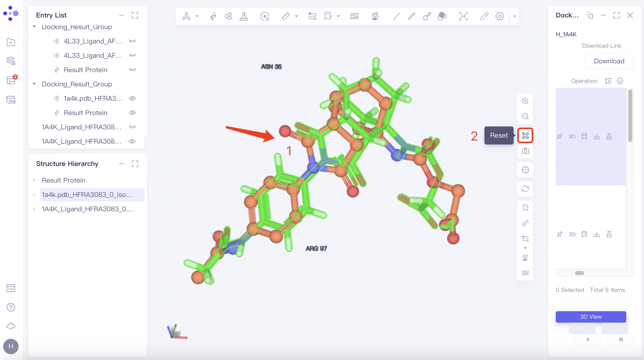This screenshot has width=644, height=360.
Task: Open the viewer settings gear in the toolbar
Action: (500, 16)
